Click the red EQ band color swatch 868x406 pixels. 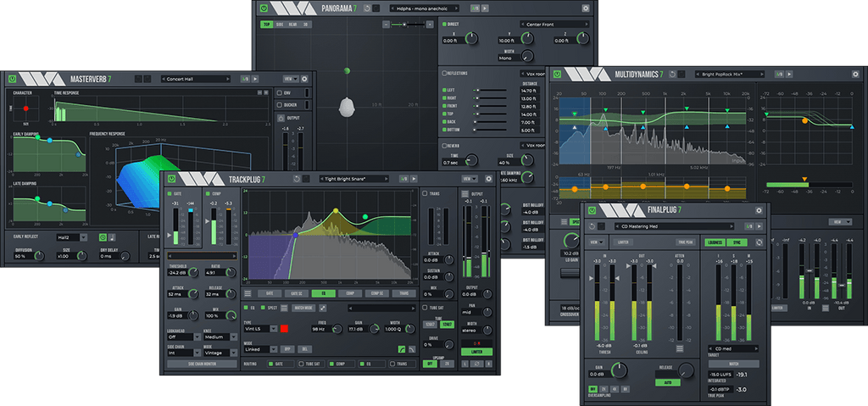[x=284, y=329]
